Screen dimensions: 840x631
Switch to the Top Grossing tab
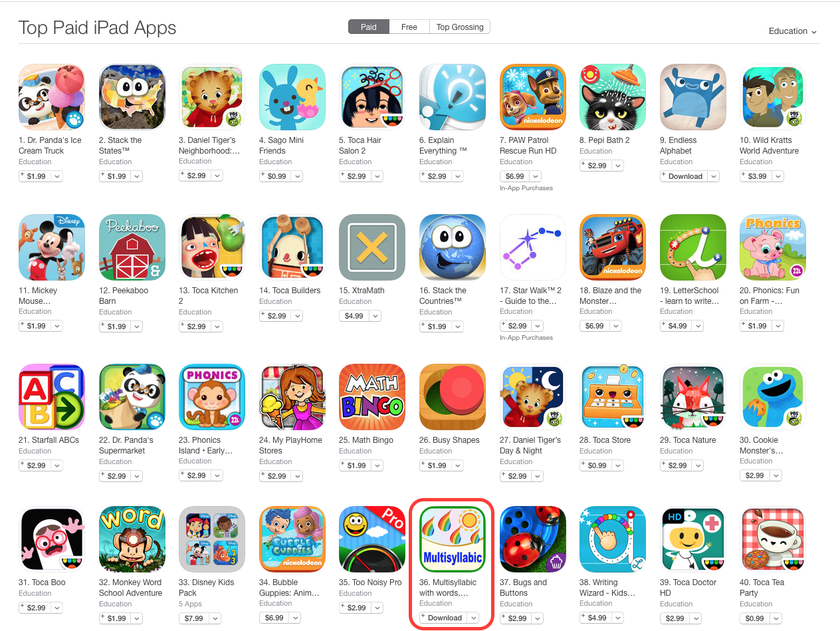[x=460, y=27]
